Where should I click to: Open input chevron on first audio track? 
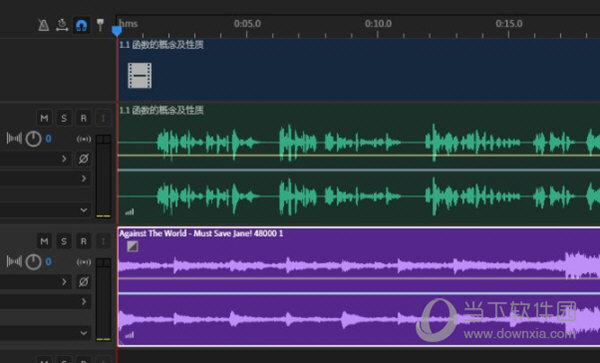pyautogui.click(x=64, y=158)
